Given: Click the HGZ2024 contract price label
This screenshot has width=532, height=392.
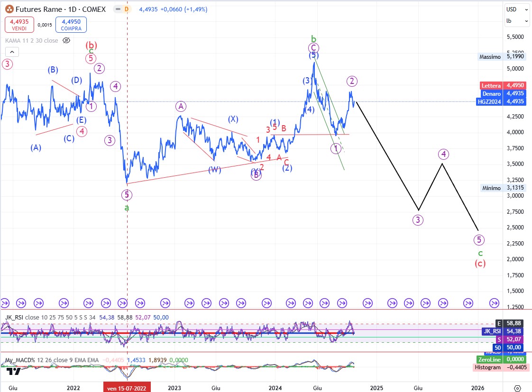Looking at the screenshot, I should (x=502, y=101).
